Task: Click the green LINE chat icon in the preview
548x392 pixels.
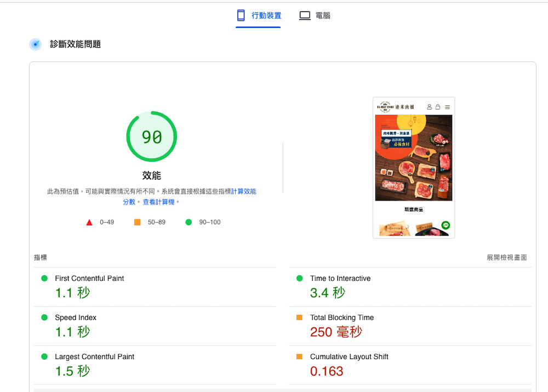Action: (x=446, y=225)
